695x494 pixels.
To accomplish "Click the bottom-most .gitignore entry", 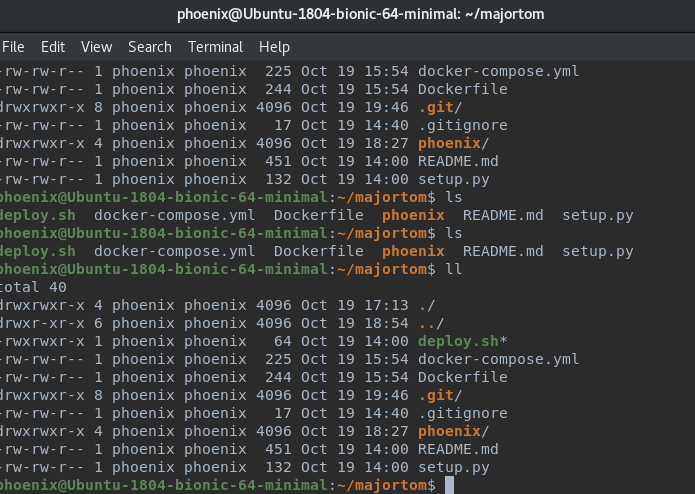I will pos(462,413).
